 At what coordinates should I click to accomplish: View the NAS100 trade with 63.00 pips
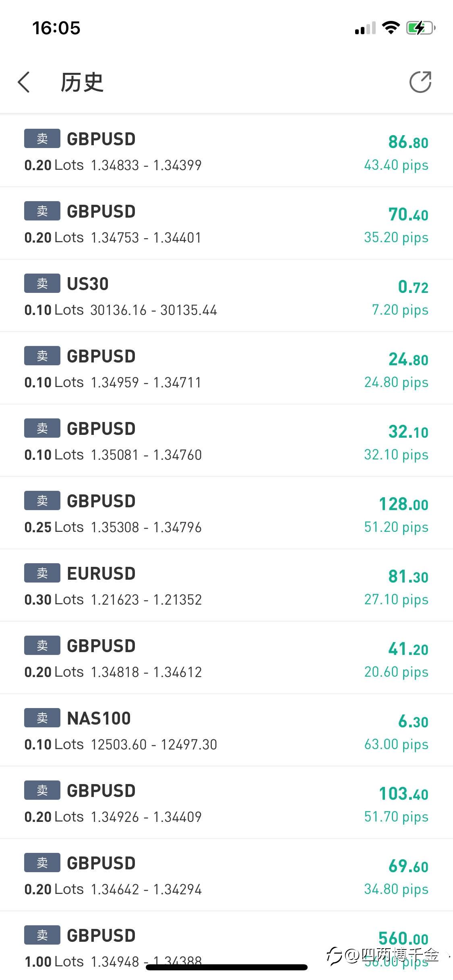click(226, 731)
